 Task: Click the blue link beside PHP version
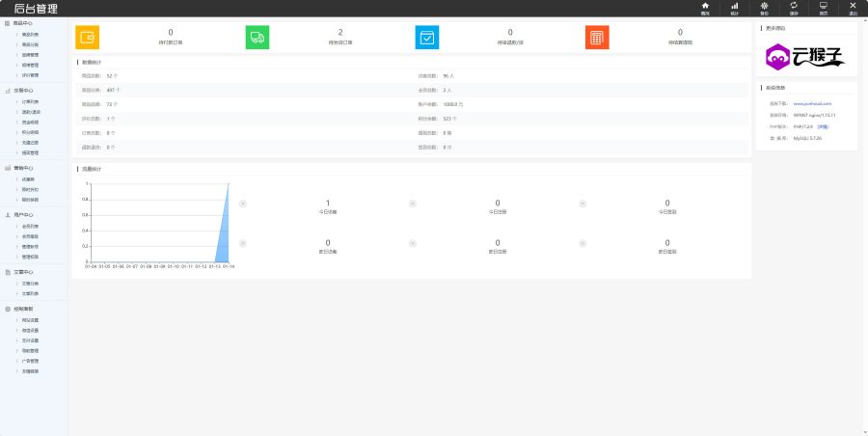tap(822, 126)
